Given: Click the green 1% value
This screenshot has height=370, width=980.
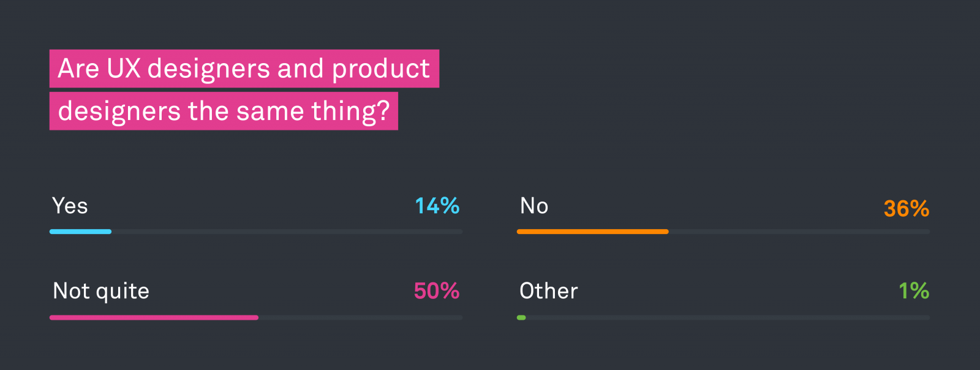Looking at the screenshot, I should [x=913, y=291].
